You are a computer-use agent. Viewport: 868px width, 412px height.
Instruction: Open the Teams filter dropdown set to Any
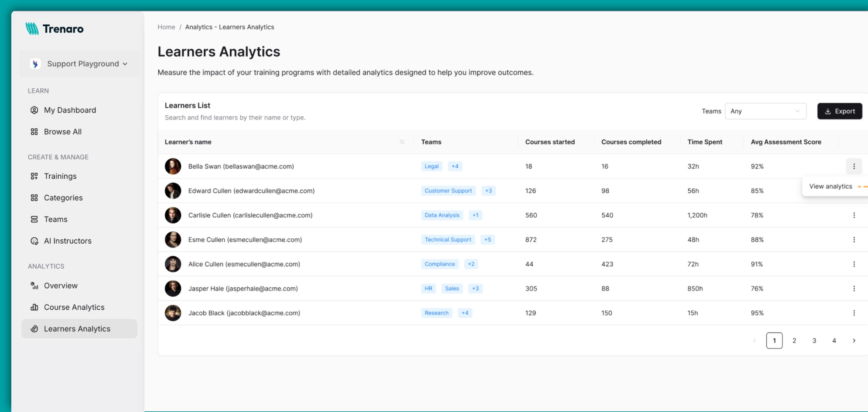click(x=766, y=111)
